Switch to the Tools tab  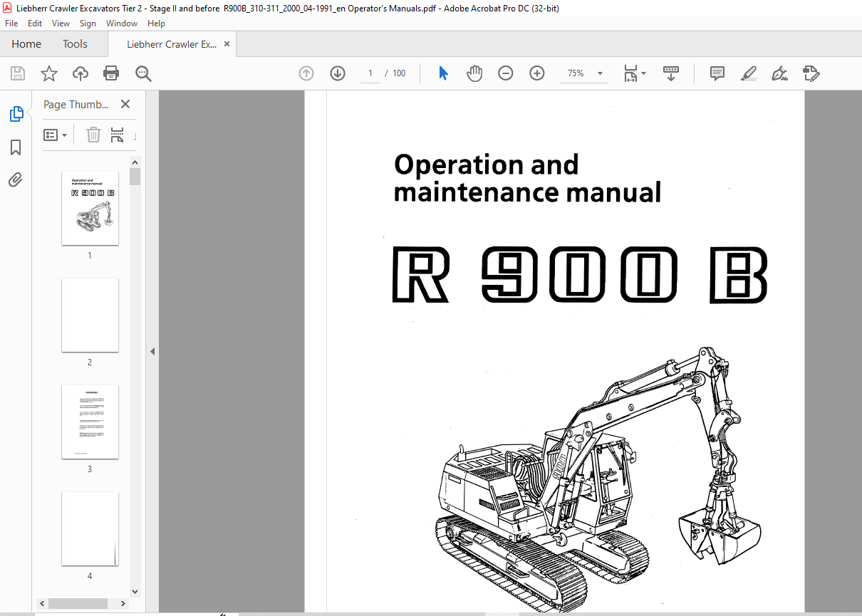pos(75,44)
